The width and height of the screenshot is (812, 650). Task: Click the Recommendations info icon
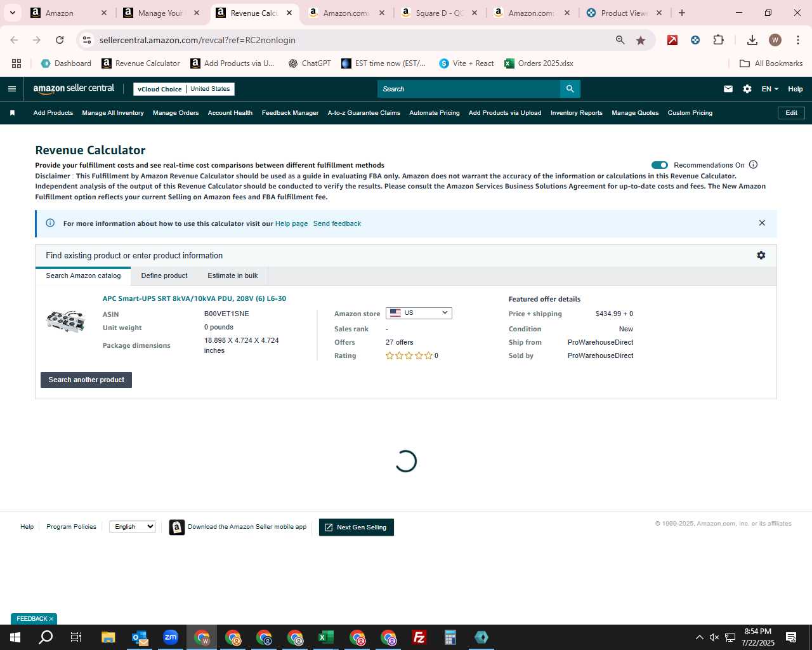click(x=754, y=164)
